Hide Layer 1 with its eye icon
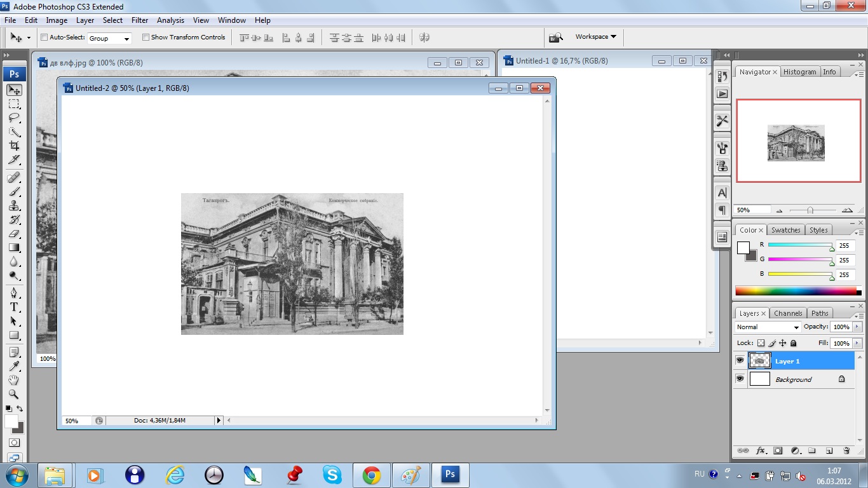This screenshot has height=488, width=868. (740, 361)
